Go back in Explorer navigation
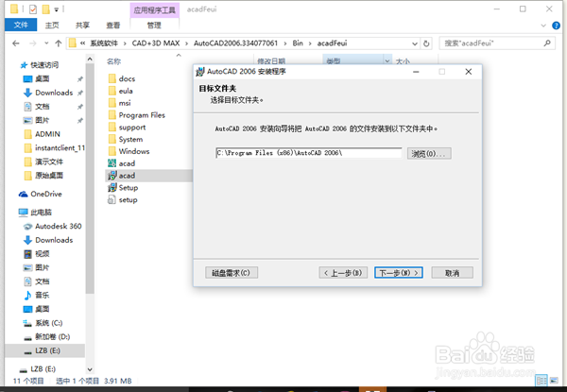 [x=16, y=43]
